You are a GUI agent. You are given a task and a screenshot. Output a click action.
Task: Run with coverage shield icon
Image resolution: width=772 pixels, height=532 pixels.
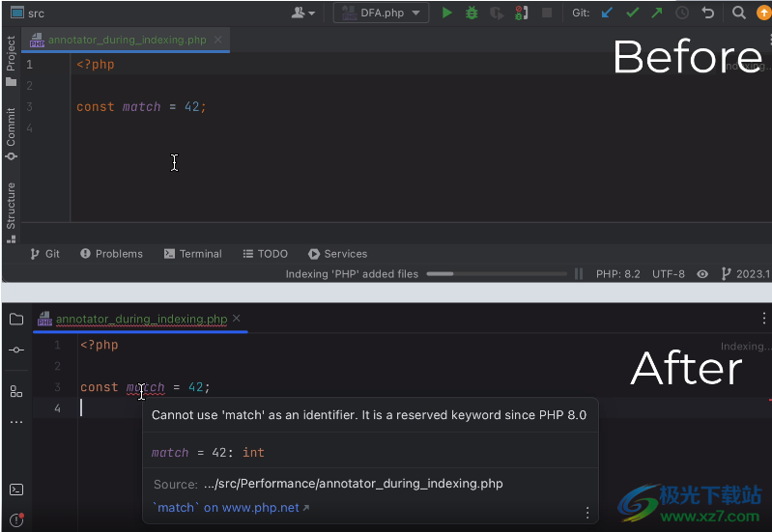[497, 13]
